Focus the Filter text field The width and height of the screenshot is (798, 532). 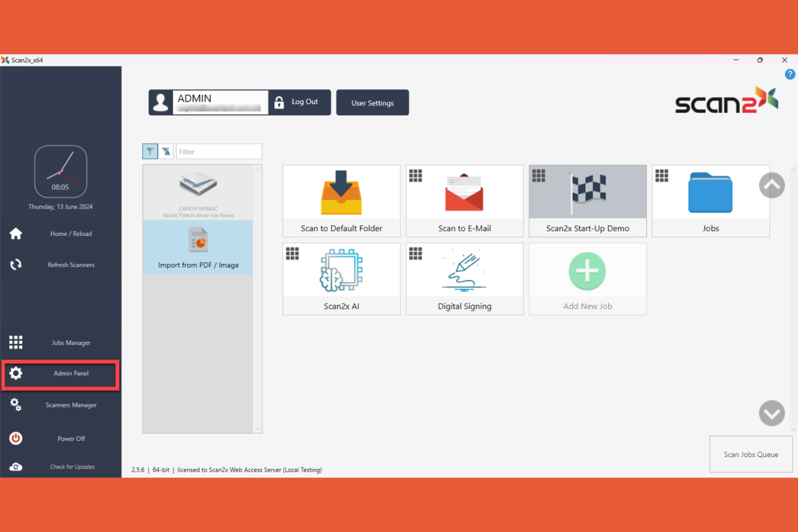[x=219, y=151]
